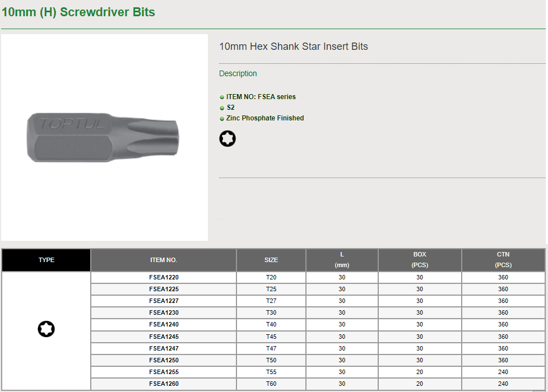Image resolution: width=548 pixels, height=392 pixels.
Task: Select the Zinc Phosphate Finished bullet
Action: (265, 118)
